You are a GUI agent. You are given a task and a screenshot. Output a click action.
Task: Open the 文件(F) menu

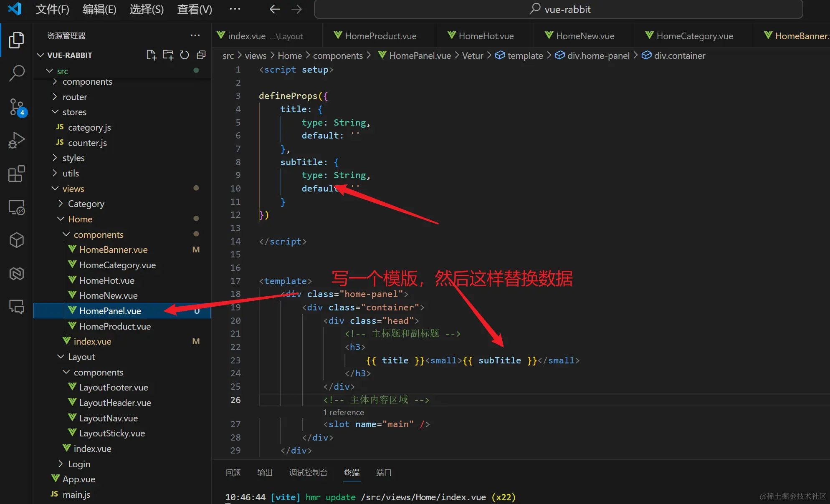(52, 9)
